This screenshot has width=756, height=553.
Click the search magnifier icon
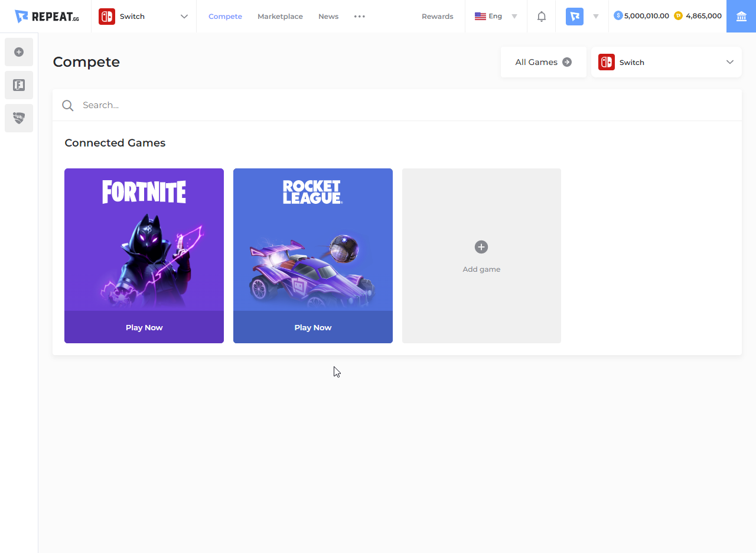(68, 105)
